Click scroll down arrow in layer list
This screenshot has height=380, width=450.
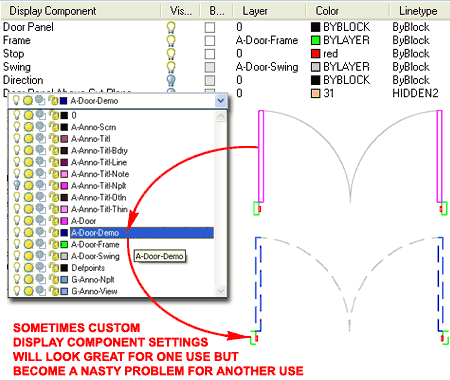221,291
